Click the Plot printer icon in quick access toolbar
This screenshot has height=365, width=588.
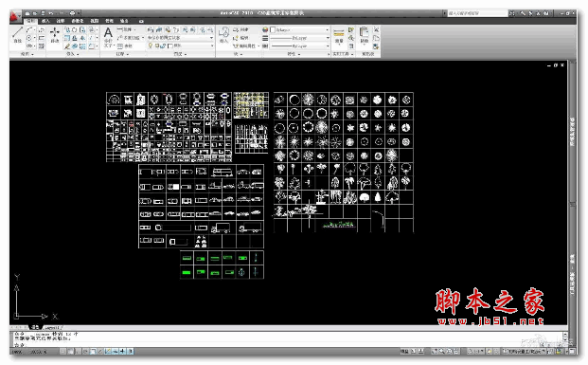[72, 13]
